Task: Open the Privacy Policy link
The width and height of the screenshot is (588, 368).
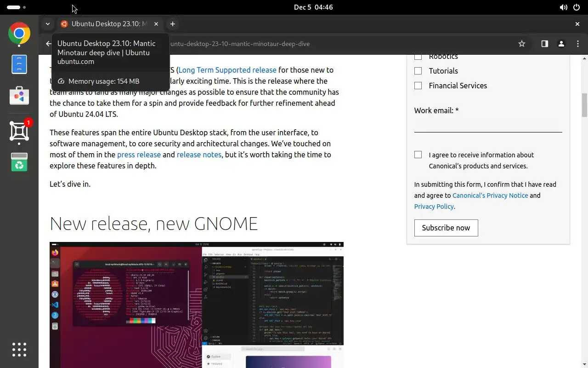Action: click(x=434, y=207)
